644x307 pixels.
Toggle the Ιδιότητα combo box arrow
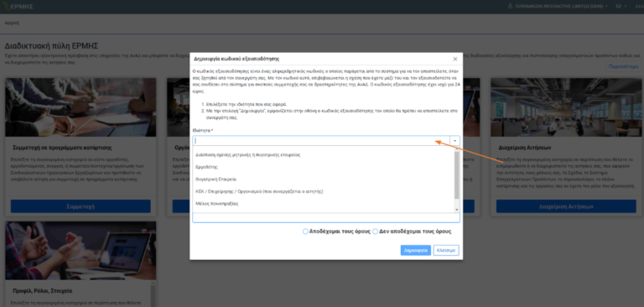(x=455, y=141)
